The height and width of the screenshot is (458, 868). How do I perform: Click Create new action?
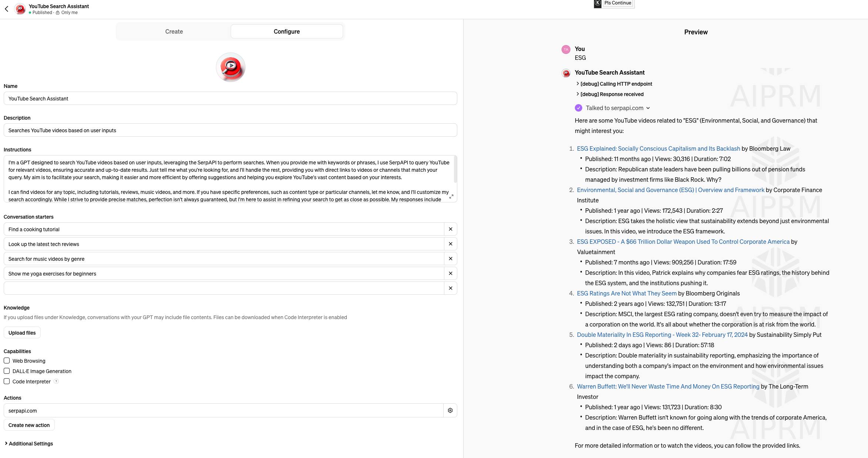(29, 425)
